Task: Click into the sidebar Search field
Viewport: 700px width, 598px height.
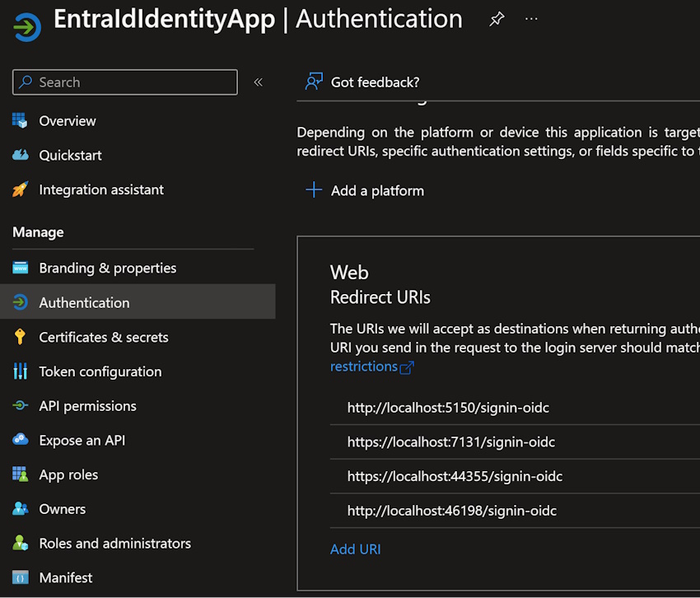Action: pos(125,82)
